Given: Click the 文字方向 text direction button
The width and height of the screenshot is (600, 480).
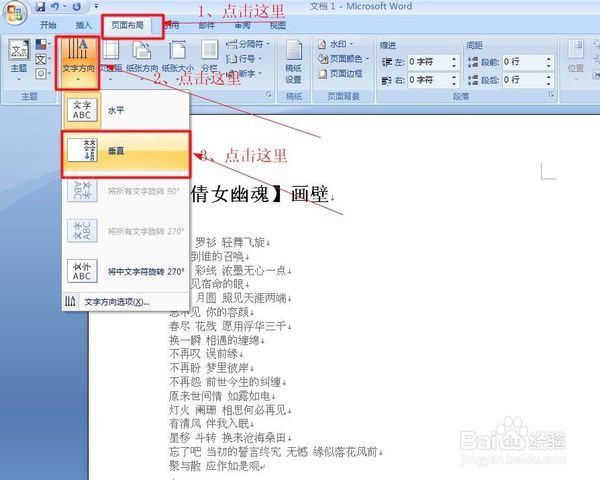Looking at the screenshot, I should tap(78, 62).
